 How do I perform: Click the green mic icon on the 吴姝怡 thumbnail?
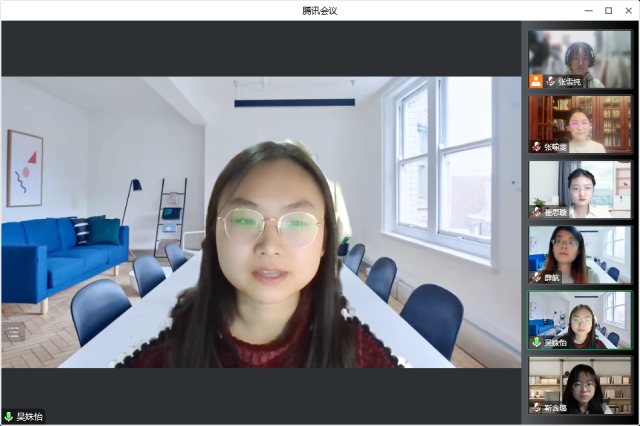coord(537,342)
